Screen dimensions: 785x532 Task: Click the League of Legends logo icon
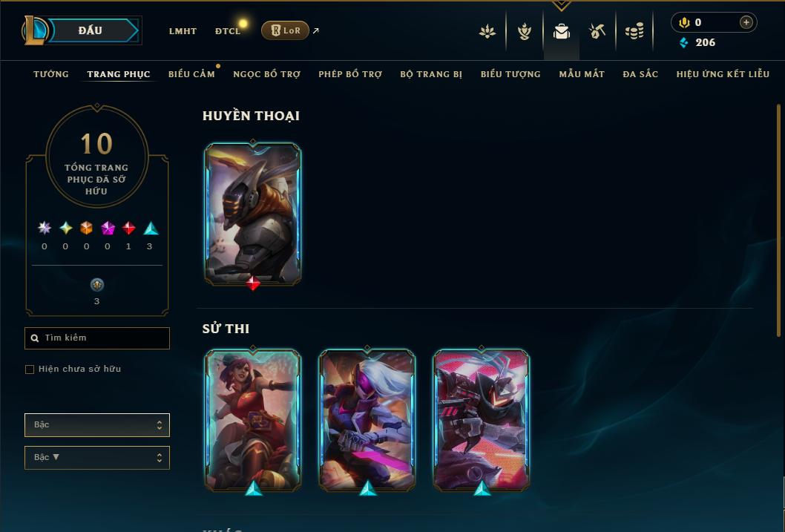tap(34, 30)
